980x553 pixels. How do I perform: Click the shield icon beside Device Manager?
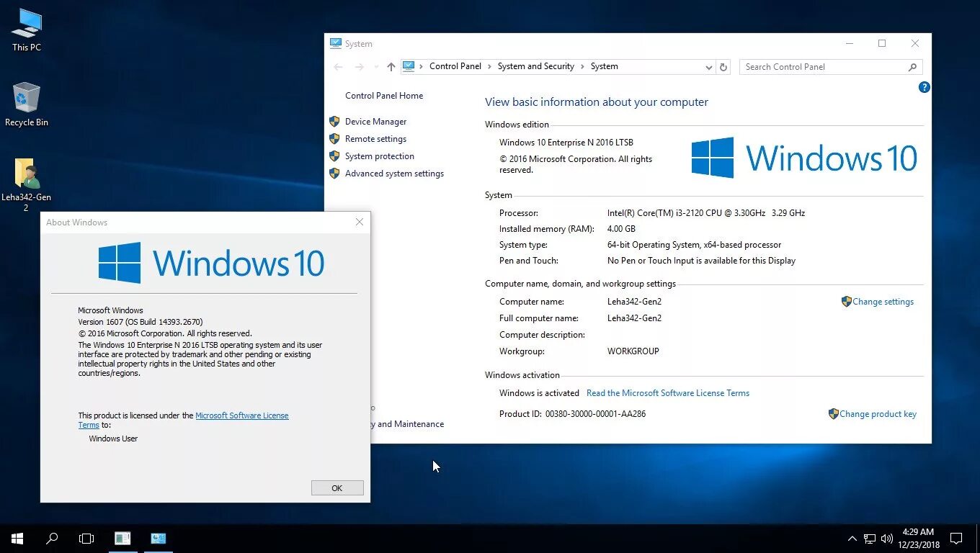click(x=334, y=121)
